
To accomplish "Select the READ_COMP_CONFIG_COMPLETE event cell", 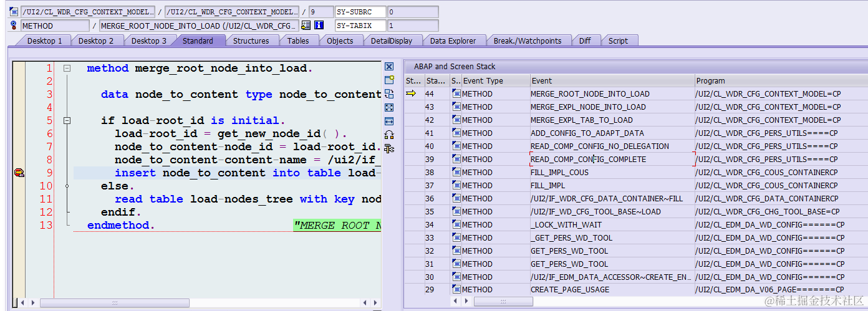I will [x=612, y=160].
